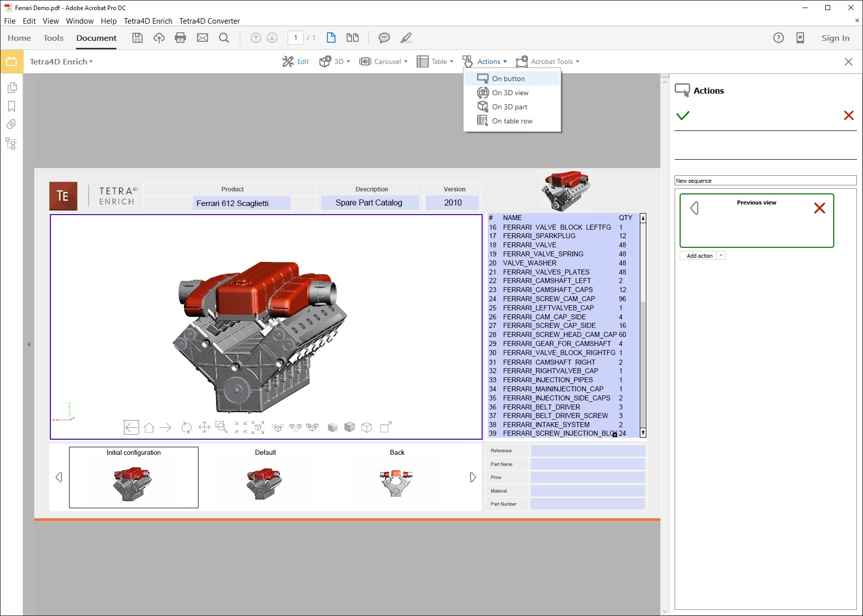Delete the Previous view action
This screenshot has width=863, height=616.
[819, 208]
